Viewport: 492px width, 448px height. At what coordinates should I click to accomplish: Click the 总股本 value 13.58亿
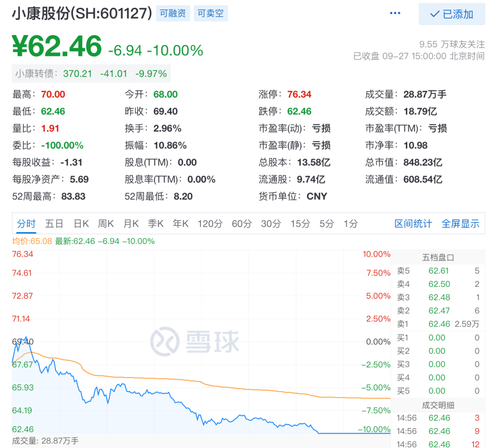314,163
